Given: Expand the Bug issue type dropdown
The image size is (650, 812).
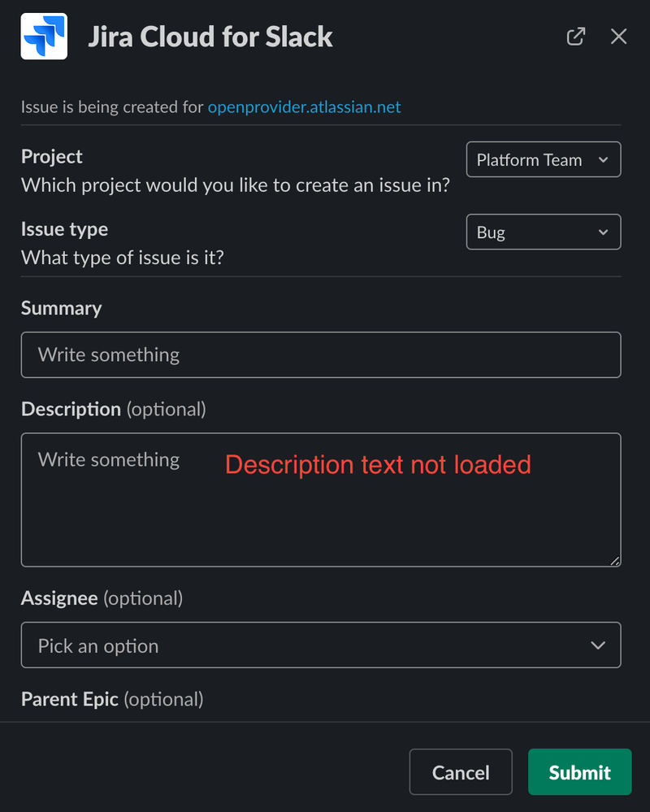Looking at the screenshot, I should (x=544, y=232).
